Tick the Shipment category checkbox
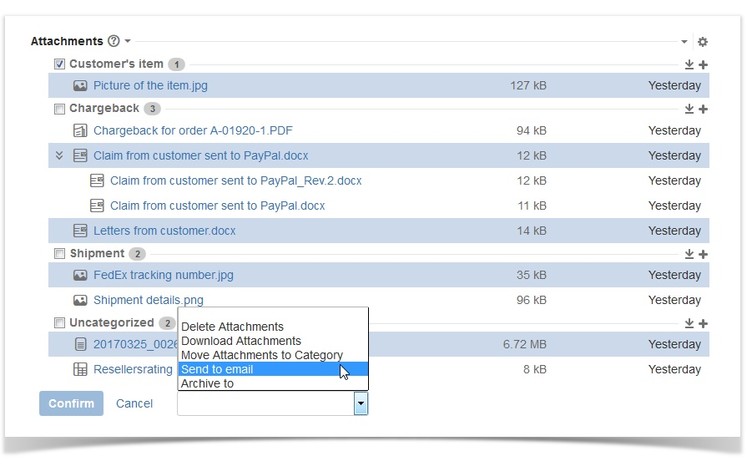This screenshot has height=476, width=752. pos(59,253)
